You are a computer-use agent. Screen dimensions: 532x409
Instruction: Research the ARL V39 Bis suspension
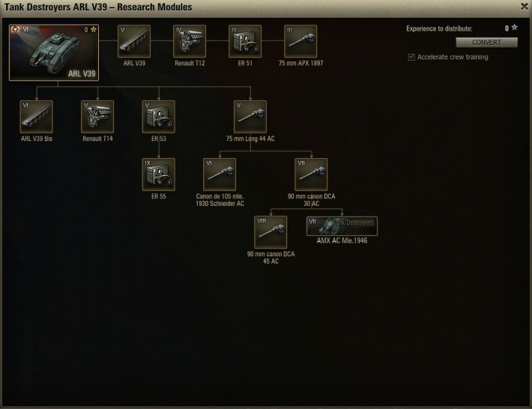click(36, 117)
